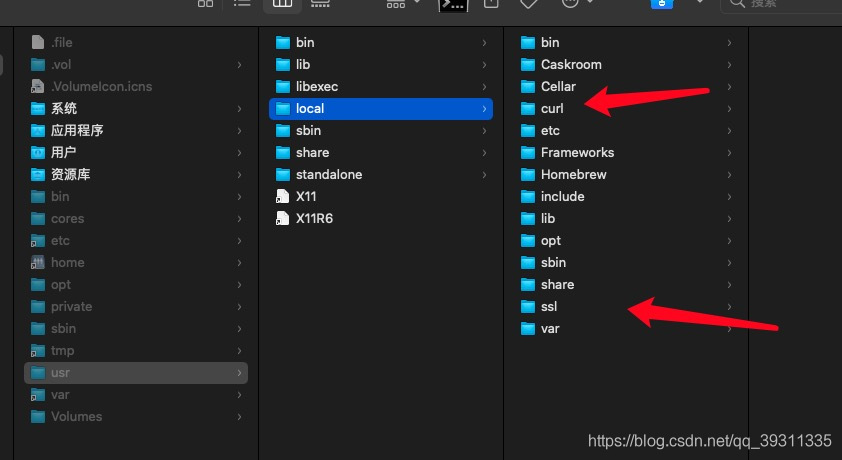Screen dimensions: 842x460
Task: Select the standalone folder
Action: pyautogui.click(x=328, y=174)
